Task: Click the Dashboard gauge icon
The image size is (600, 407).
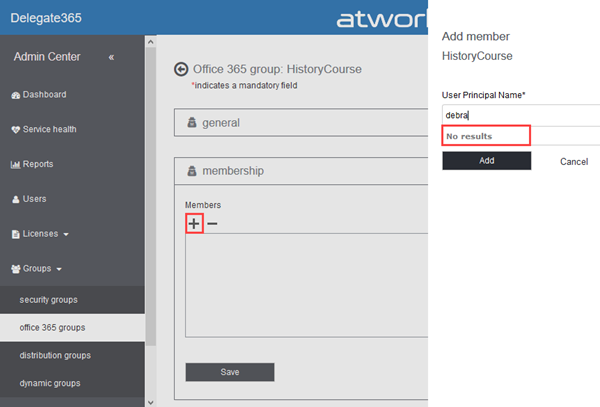Action: [x=16, y=95]
